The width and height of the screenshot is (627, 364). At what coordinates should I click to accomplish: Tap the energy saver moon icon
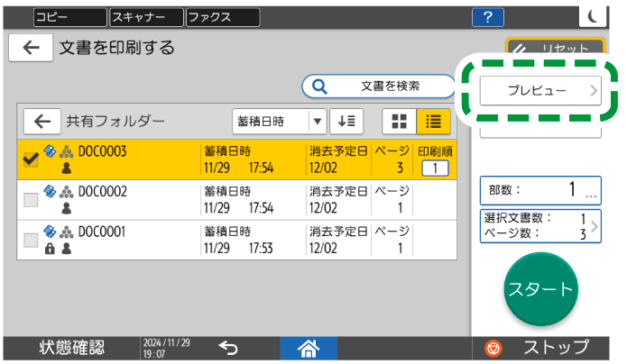tap(593, 17)
